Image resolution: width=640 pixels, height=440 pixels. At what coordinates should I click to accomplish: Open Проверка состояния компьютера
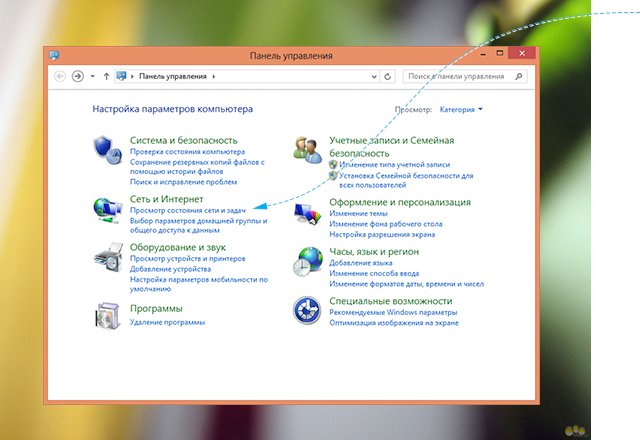coord(187,152)
